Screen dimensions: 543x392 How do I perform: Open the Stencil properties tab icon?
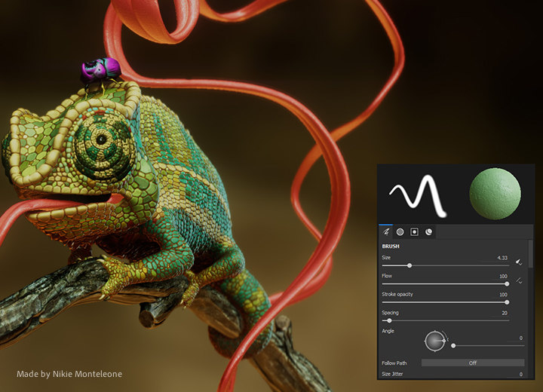coord(414,231)
